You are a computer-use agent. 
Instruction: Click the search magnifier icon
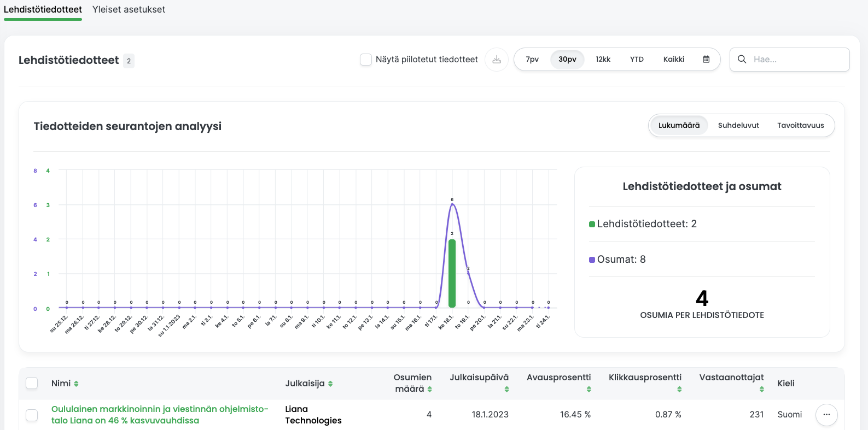(742, 60)
